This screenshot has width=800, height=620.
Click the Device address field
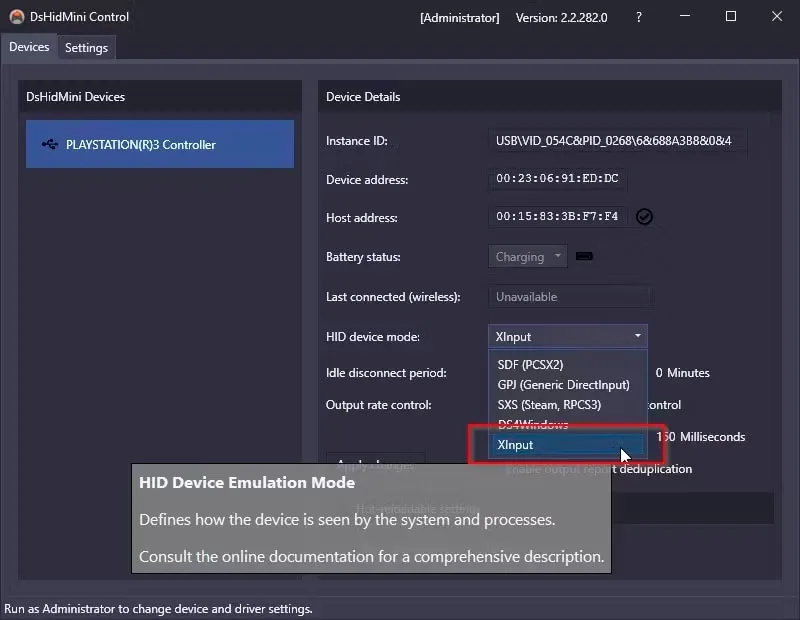coord(557,179)
